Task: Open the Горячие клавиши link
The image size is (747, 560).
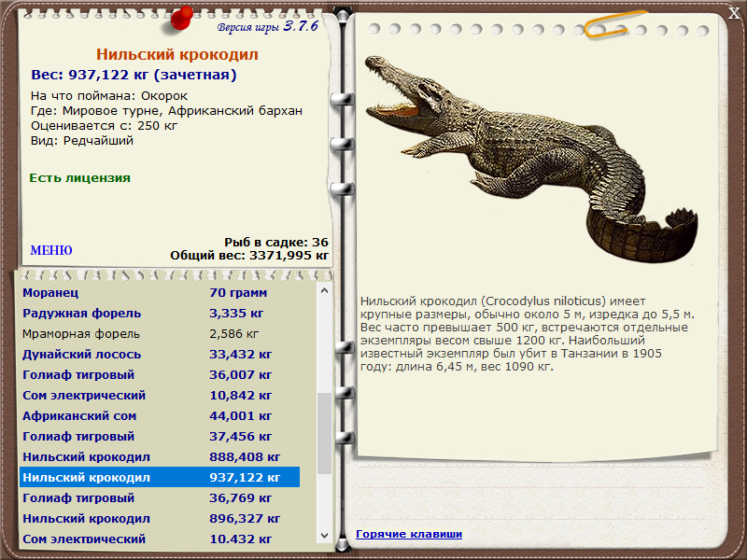Action: (x=409, y=534)
